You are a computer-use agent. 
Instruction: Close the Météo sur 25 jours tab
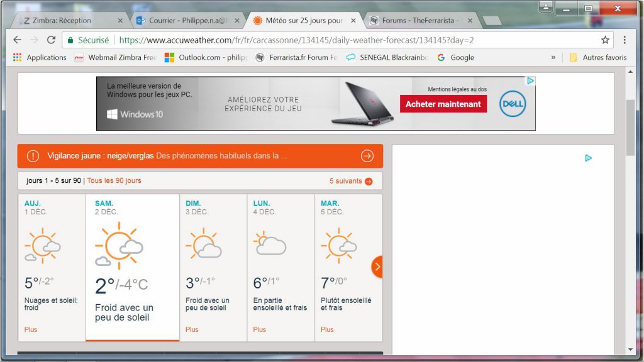(353, 21)
